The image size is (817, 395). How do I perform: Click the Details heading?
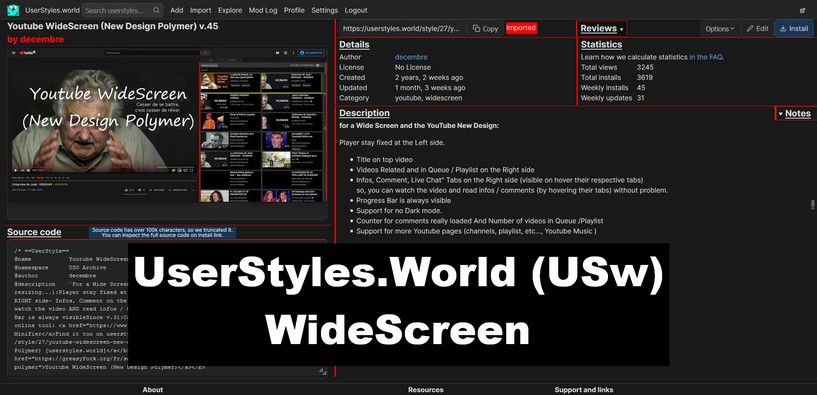tap(354, 45)
